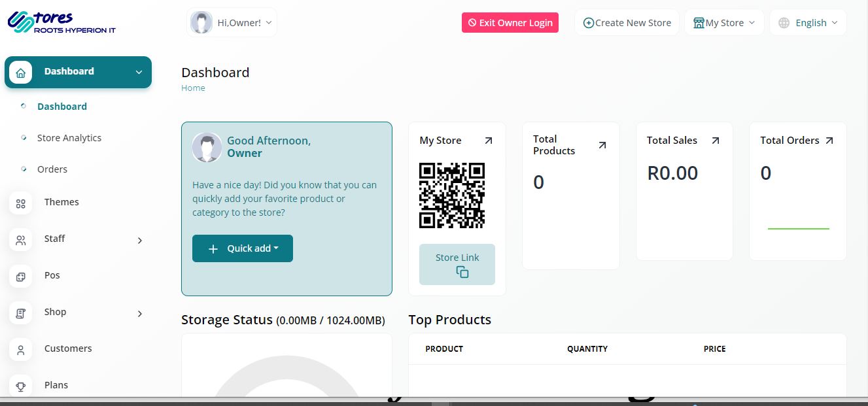The image size is (868, 406).
Task: Go to Store Analytics in sidebar
Action: point(69,138)
